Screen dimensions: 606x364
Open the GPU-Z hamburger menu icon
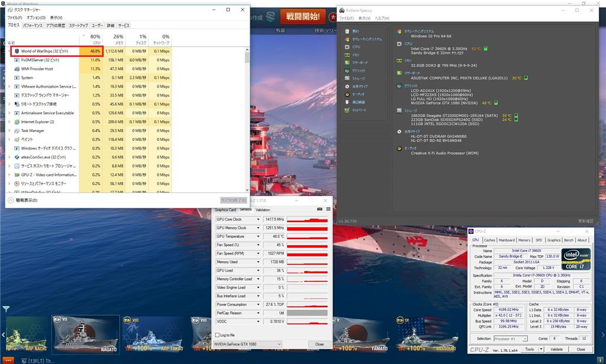click(x=328, y=209)
